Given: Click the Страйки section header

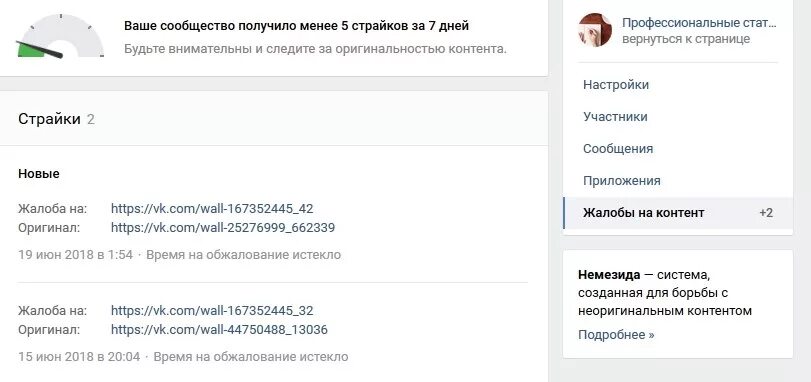Looking at the screenshot, I should (49, 119).
